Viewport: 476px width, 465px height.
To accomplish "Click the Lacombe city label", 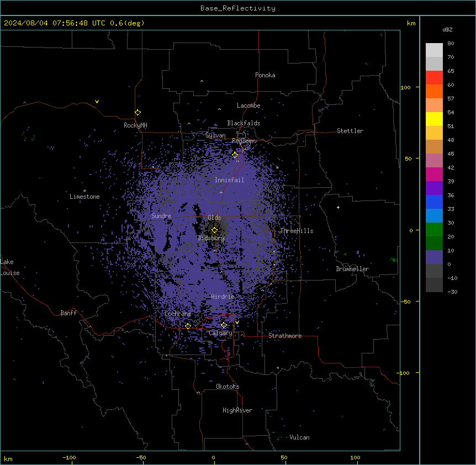I will [x=248, y=105].
